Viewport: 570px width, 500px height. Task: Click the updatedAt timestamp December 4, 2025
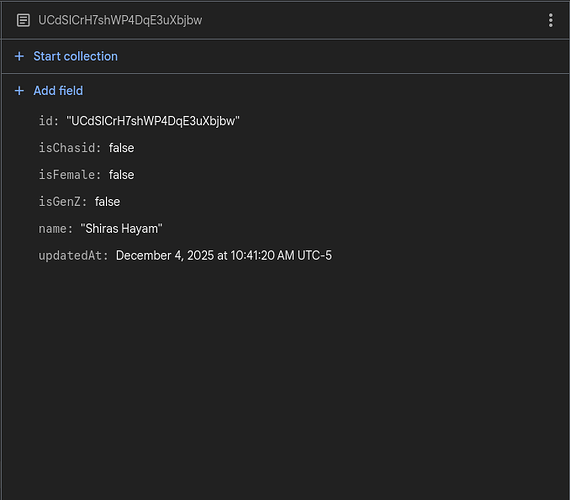224,255
